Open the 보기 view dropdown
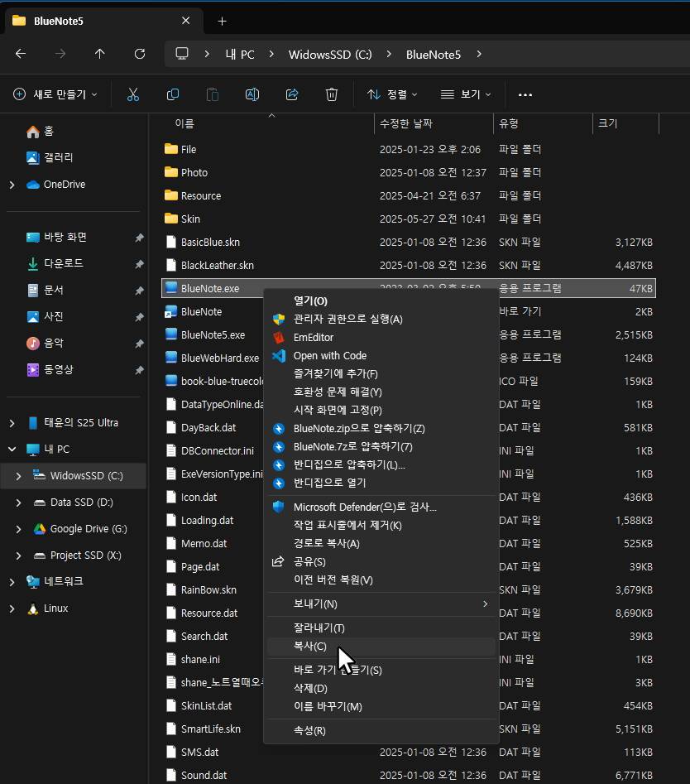This screenshot has width=690, height=784. pyautogui.click(x=466, y=94)
